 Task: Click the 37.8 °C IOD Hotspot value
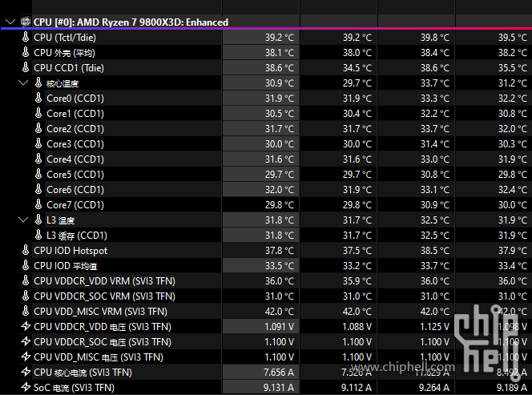(x=280, y=251)
